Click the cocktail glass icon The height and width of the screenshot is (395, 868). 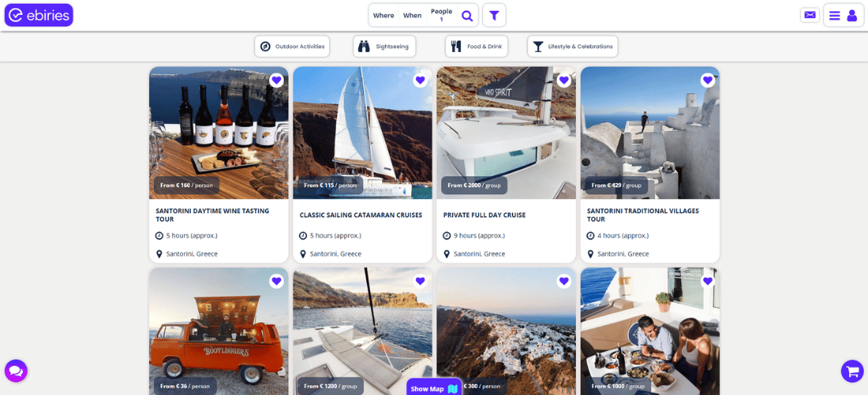tap(537, 47)
